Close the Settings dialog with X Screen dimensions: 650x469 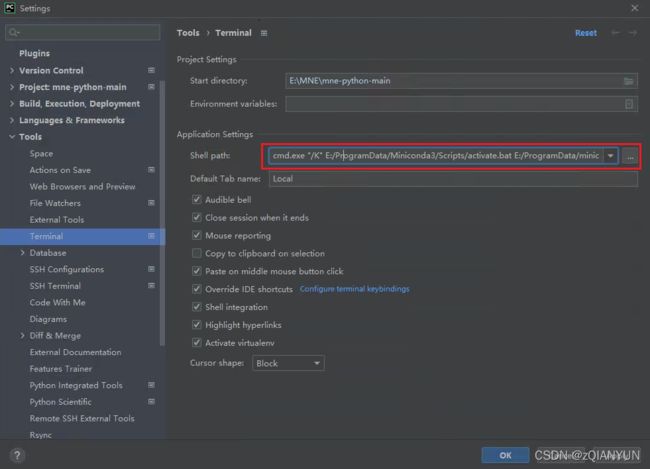(635, 8)
